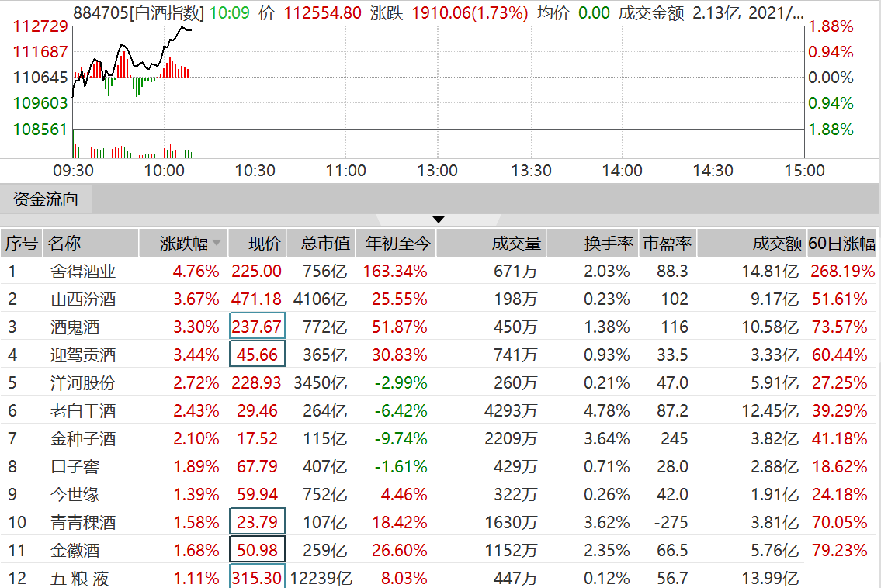
Task: Click P/E value -275
Action: point(671,523)
